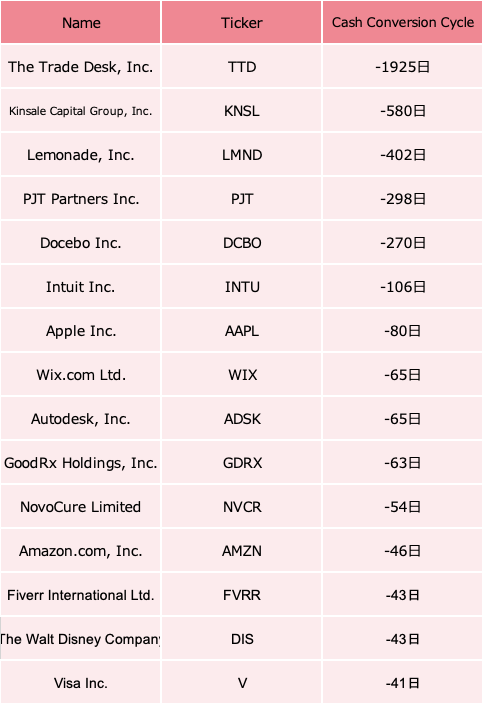Select the -54日 value for NovoCure
The width and height of the screenshot is (484, 705).
coord(403,507)
